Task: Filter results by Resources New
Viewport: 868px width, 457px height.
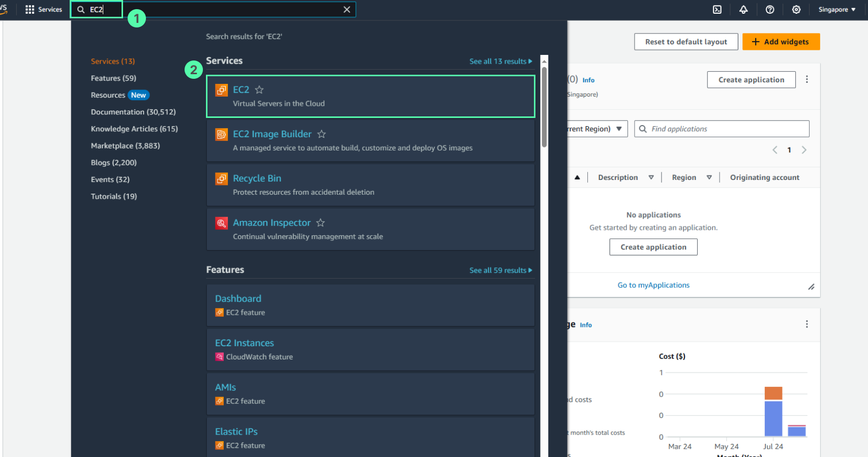Action: 120,95
